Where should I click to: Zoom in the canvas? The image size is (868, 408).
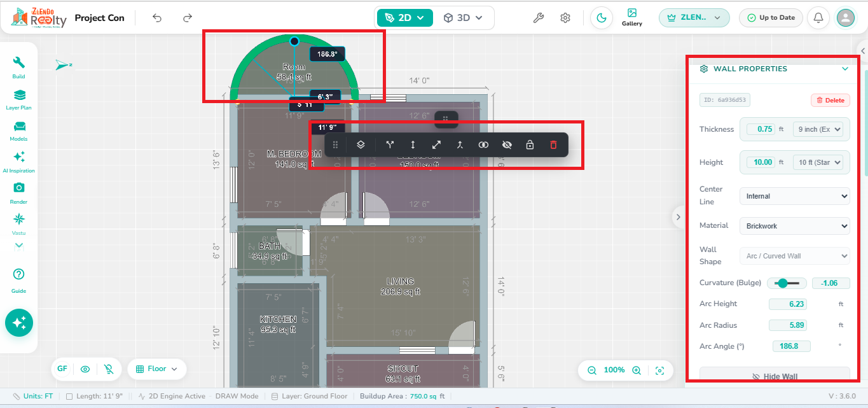[x=636, y=370]
